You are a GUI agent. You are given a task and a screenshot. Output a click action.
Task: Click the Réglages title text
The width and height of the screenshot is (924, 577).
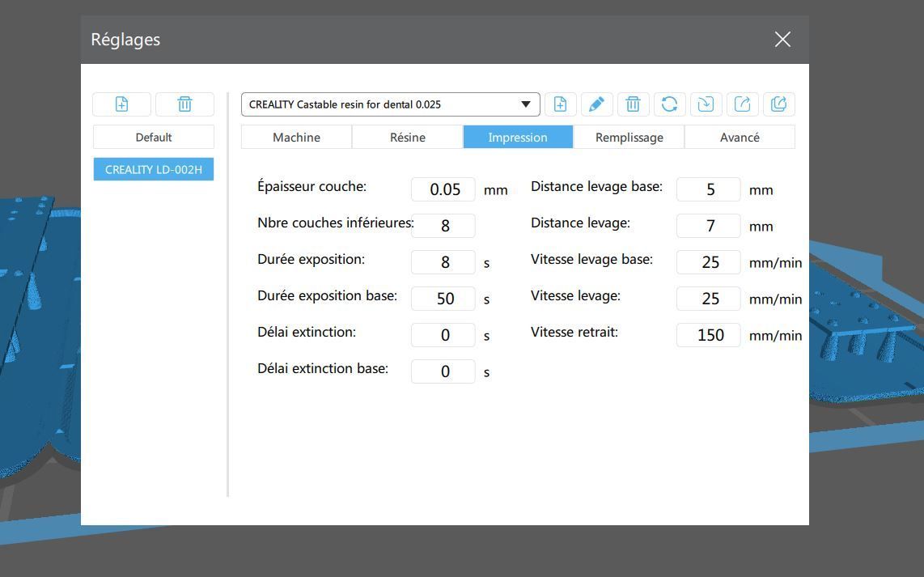[x=125, y=40]
